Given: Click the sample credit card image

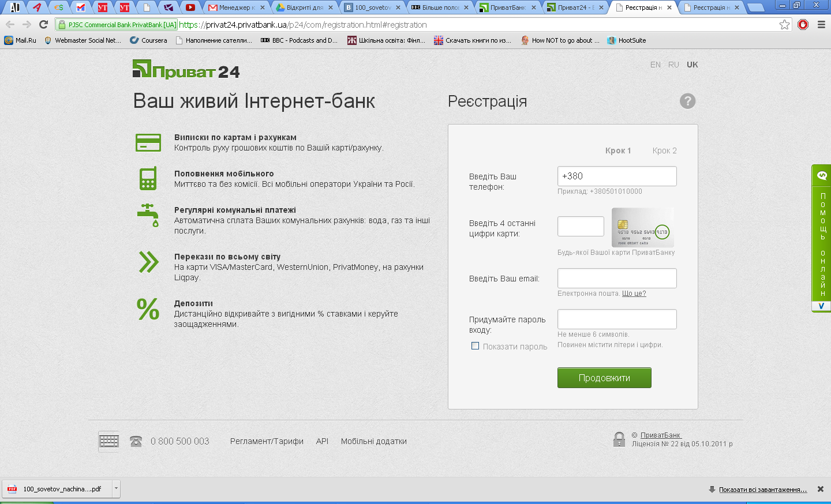Looking at the screenshot, I should click(642, 228).
